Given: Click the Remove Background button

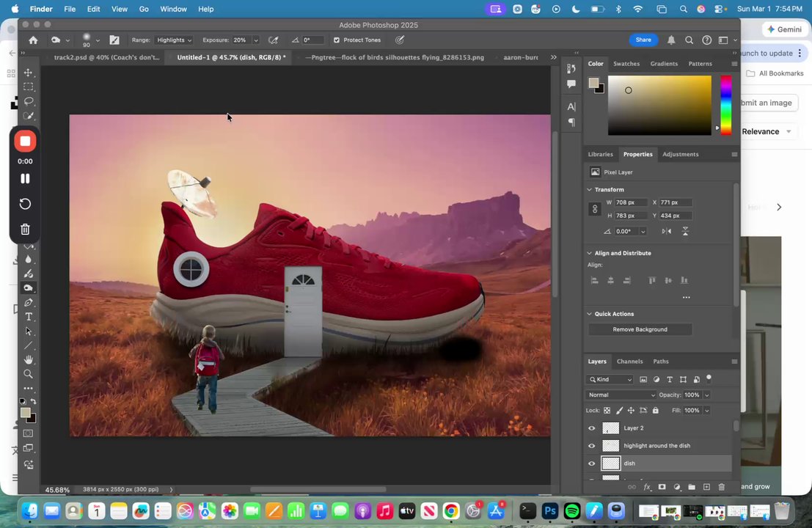Looking at the screenshot, I should [x=640, y=330].
